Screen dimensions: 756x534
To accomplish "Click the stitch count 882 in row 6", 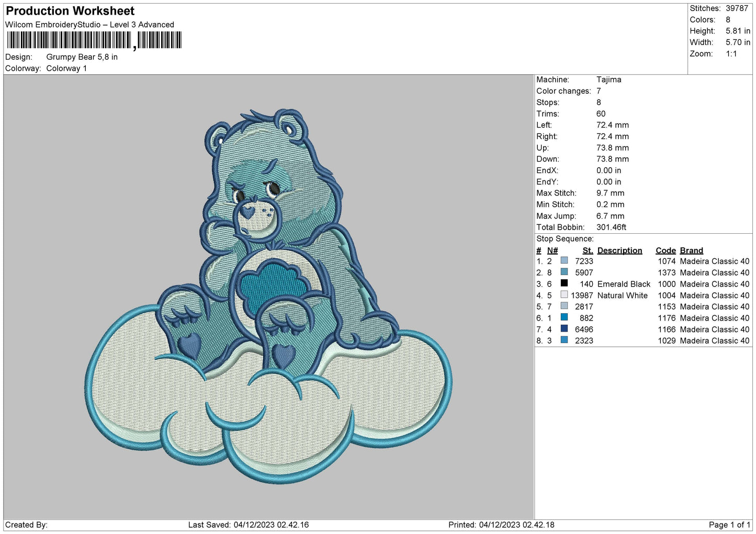I will click(586, 319).
